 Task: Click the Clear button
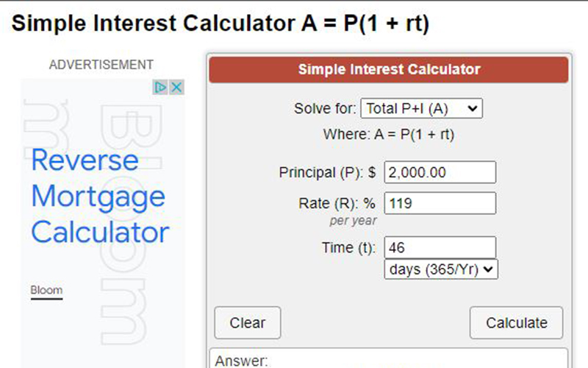(x=248, y=322)
